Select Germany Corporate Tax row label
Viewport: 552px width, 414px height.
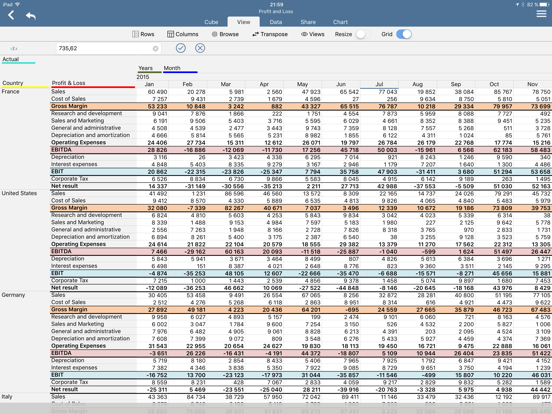pos(70,382)
